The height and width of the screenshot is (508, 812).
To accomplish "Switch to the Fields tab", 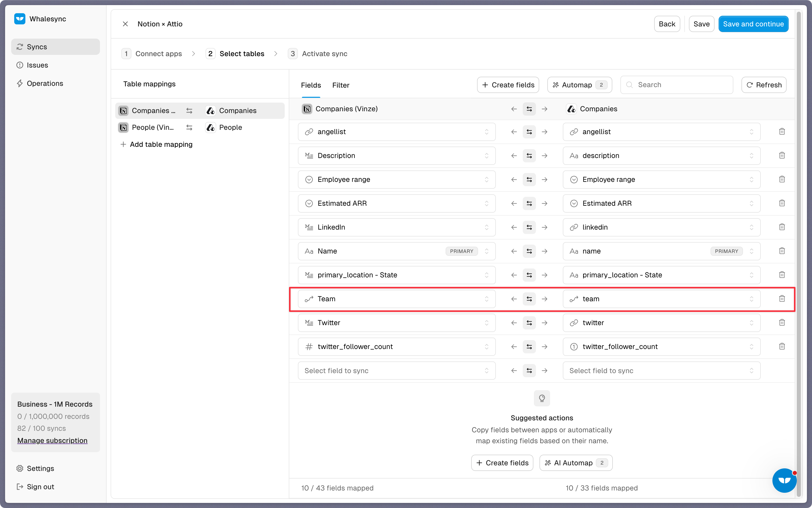I will coord(311,85).
